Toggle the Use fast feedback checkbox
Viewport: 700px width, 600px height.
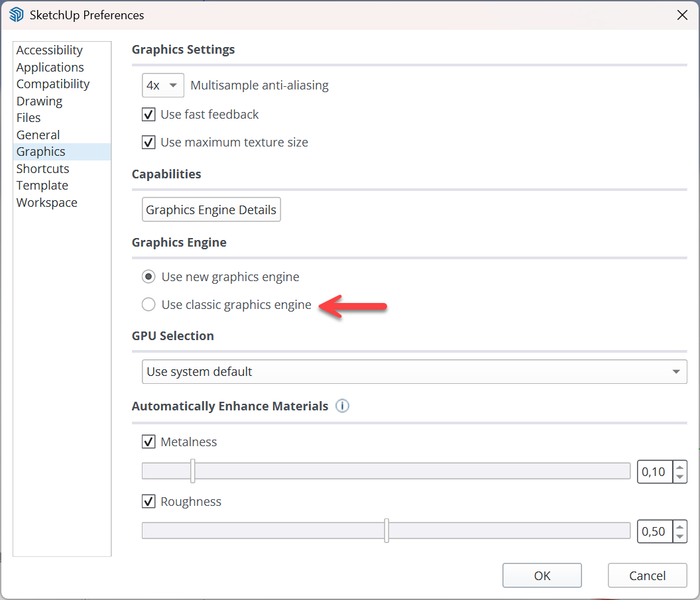pyautogui.click(x=148, y=114)
